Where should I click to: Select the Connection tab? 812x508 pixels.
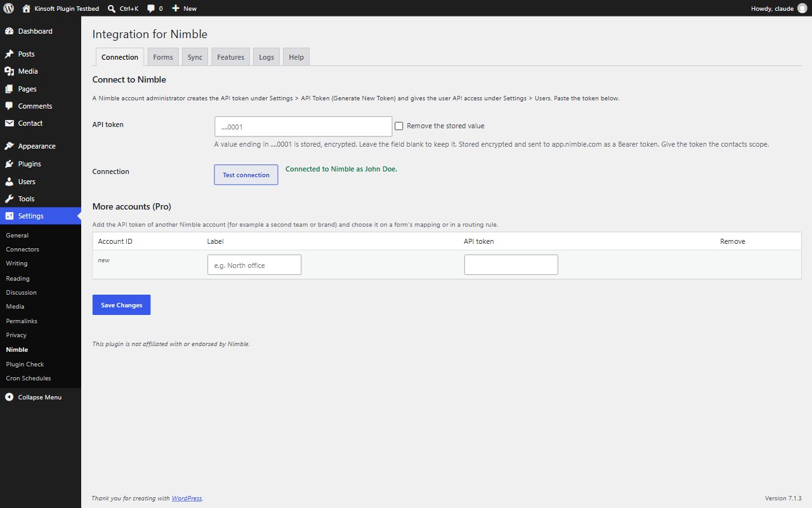pos(120,57)
